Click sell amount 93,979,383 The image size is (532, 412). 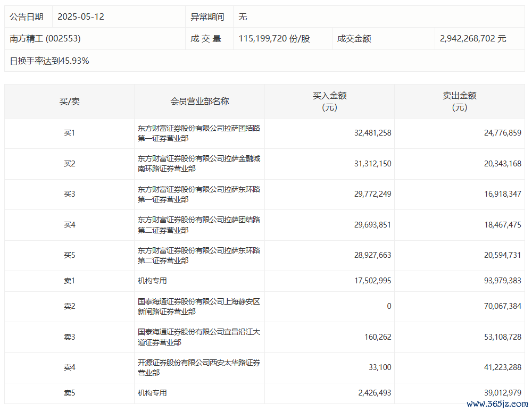(x=503, y=281)
